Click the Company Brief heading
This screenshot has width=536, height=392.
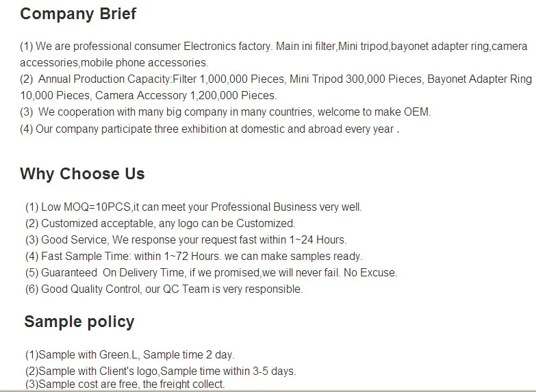(78, 14)
